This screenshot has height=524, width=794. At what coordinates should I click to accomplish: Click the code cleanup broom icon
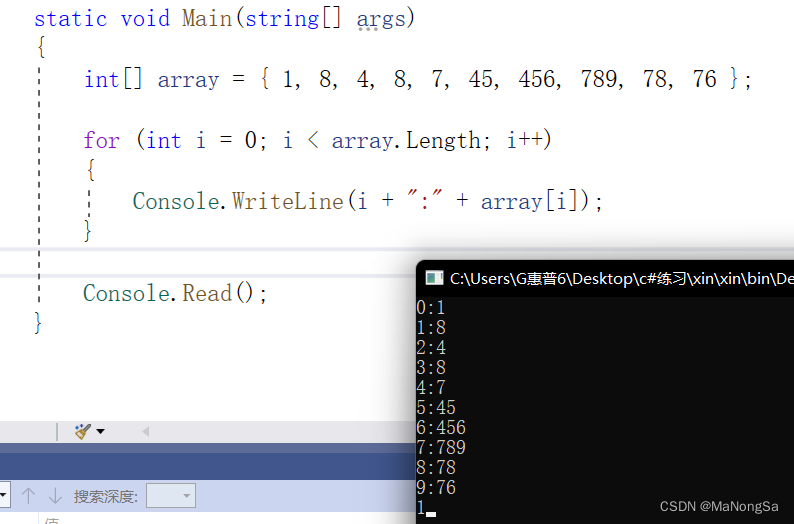[x=83, y=431]
